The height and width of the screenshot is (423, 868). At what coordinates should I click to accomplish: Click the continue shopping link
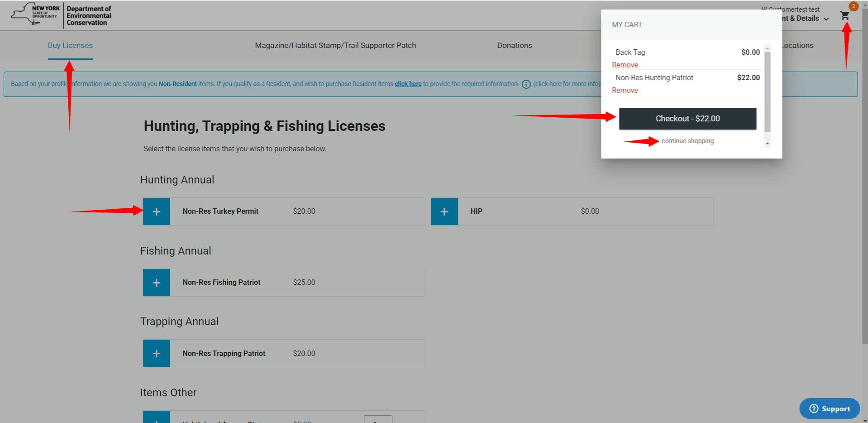(x=687, y=141)
